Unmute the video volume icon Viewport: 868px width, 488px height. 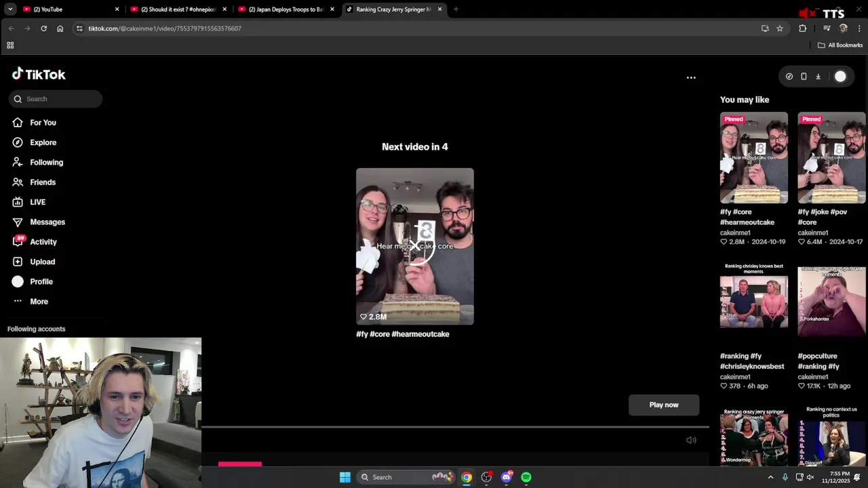[x=691, y=440]
